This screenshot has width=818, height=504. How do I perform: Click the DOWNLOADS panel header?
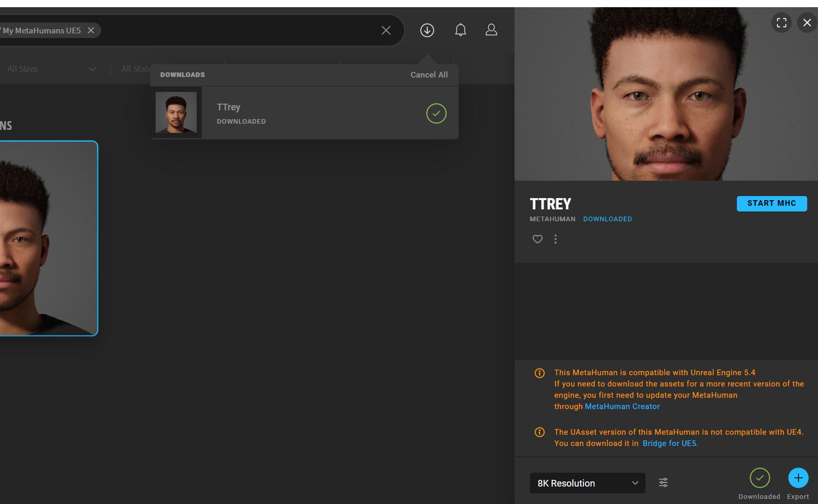coord(182,75)
